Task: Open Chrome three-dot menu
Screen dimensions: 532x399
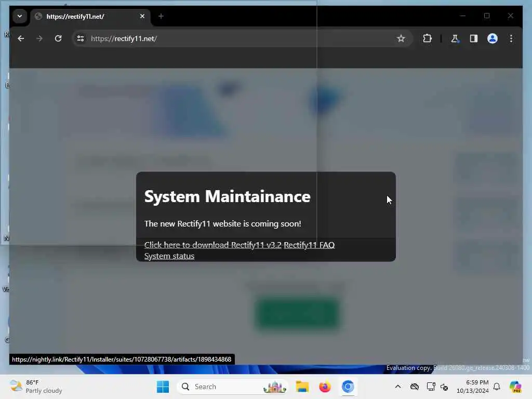Action: [x=511, y=38]
